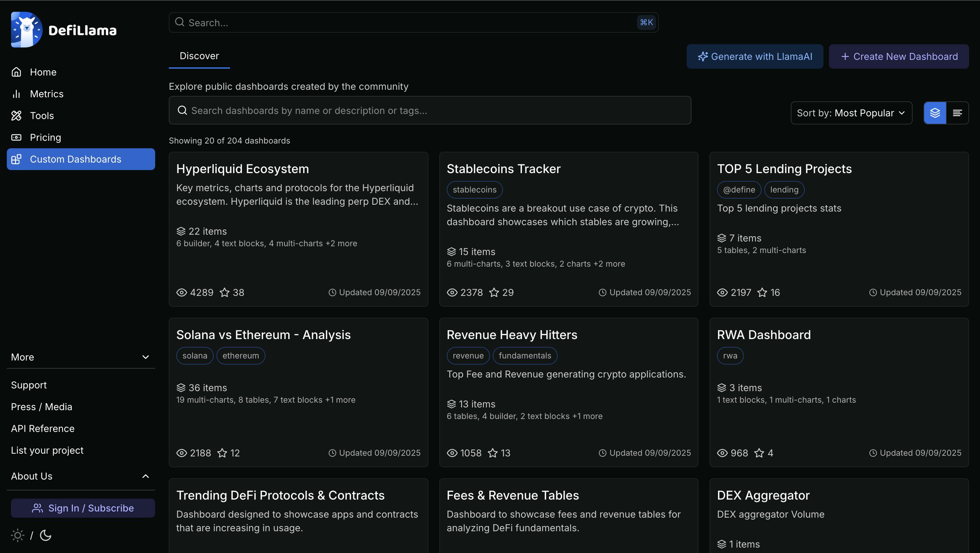Open the List your project link
This screenshot has width=980, height=553.
click(47, 450)
